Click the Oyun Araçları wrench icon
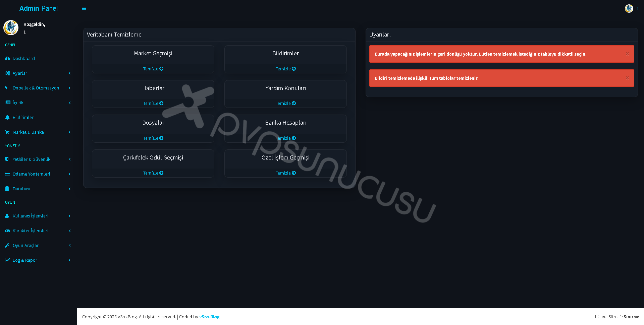This screenshot has width=644, height=325. tap(7, 246)
